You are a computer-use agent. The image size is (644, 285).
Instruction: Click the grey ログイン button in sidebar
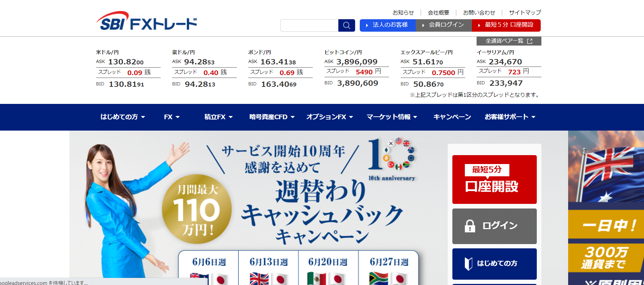[x=494, y=226]
